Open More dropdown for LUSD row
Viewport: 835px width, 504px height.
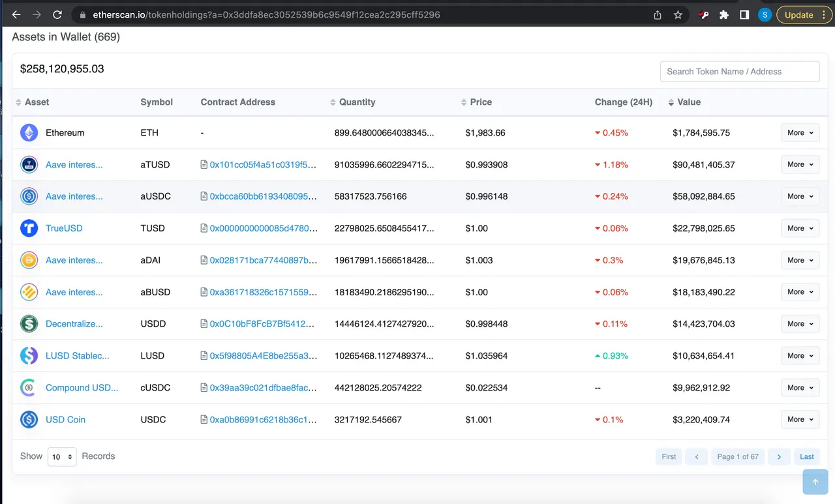click(x=800, y=356)
